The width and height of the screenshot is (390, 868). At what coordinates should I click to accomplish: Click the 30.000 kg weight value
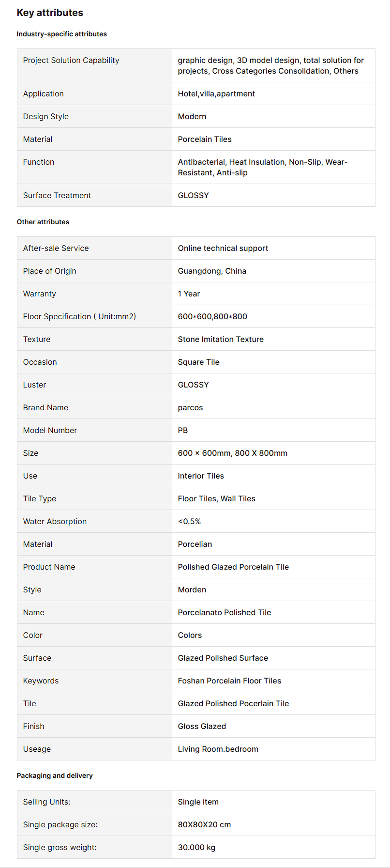click(x=196, y=847)
